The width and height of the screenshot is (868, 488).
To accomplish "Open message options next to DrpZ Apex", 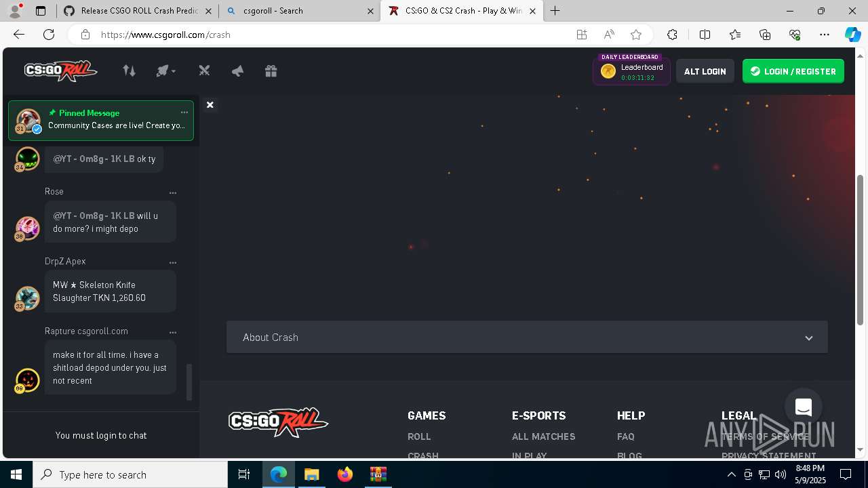I will point(172,262).
